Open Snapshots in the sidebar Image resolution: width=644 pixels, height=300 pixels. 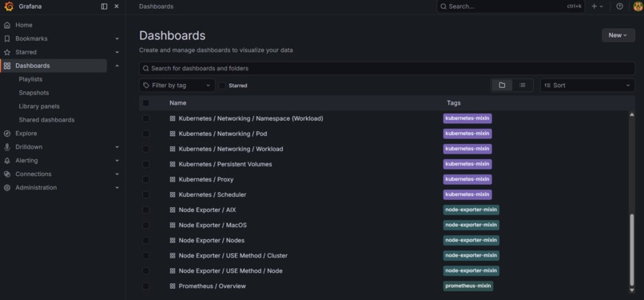click(34, 93)
